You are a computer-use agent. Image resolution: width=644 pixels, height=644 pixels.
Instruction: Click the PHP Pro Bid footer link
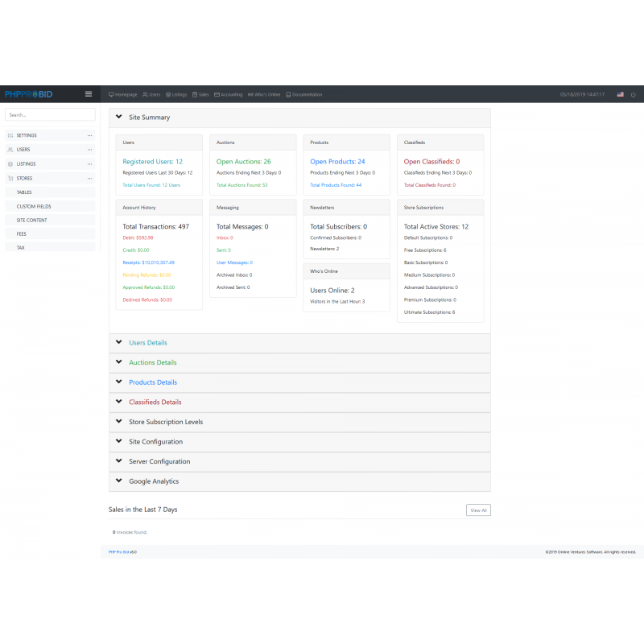118,552
